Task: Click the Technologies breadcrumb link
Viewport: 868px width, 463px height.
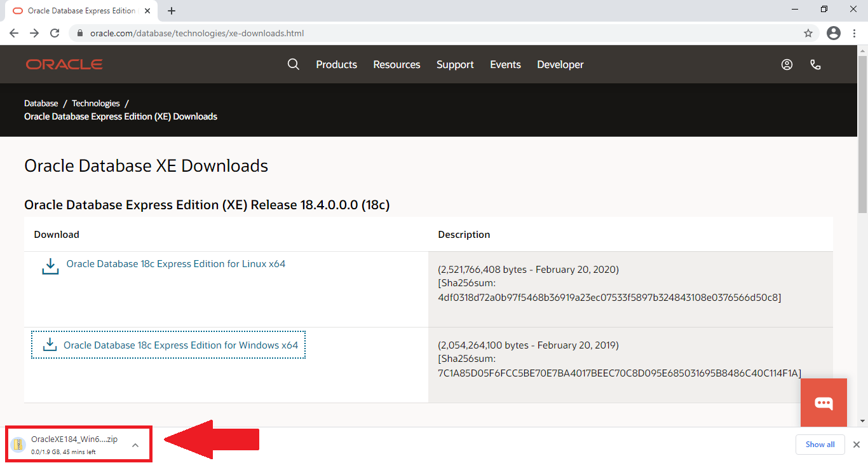Action: pos(95,103)
